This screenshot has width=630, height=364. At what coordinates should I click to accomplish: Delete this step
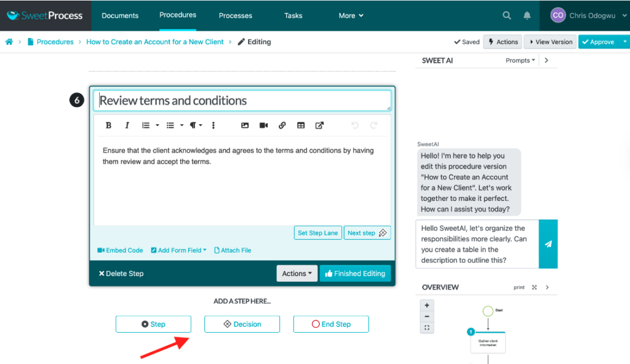(121, 274)
